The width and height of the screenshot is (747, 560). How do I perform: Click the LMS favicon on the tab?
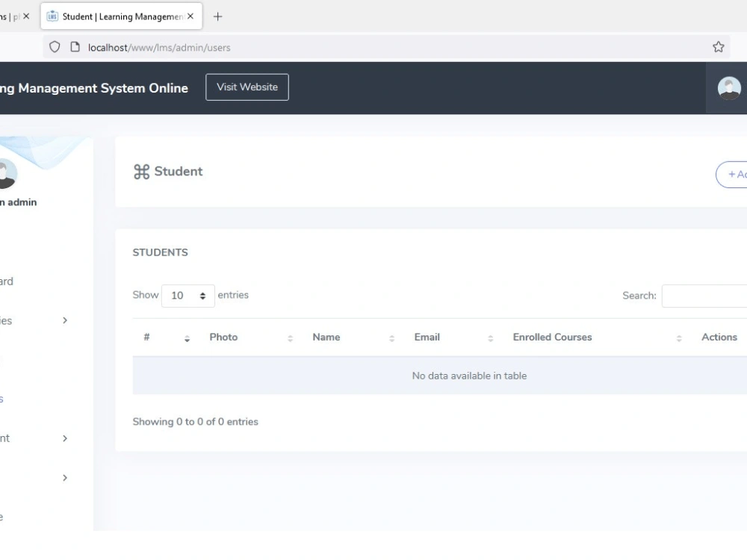(x=52, y=16)
